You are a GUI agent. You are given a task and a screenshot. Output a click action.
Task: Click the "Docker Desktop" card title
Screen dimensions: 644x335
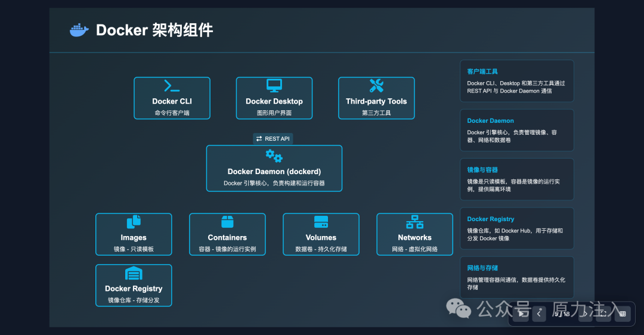(274, 101)
